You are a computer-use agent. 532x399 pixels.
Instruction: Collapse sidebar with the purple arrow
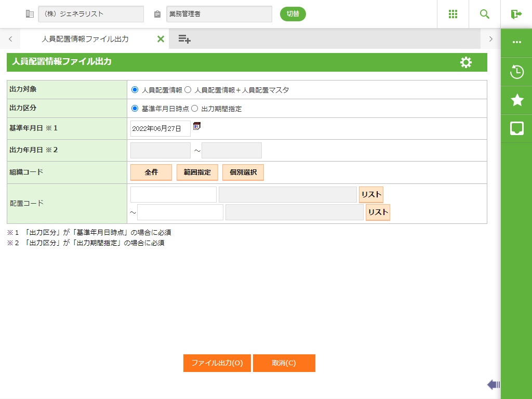coord(493,384)
